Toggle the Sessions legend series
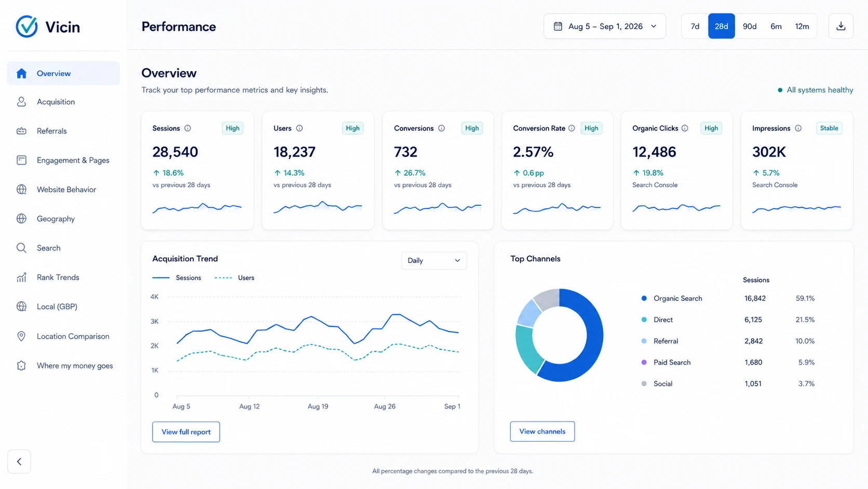 pyautogui.click(x=177, y=278)
